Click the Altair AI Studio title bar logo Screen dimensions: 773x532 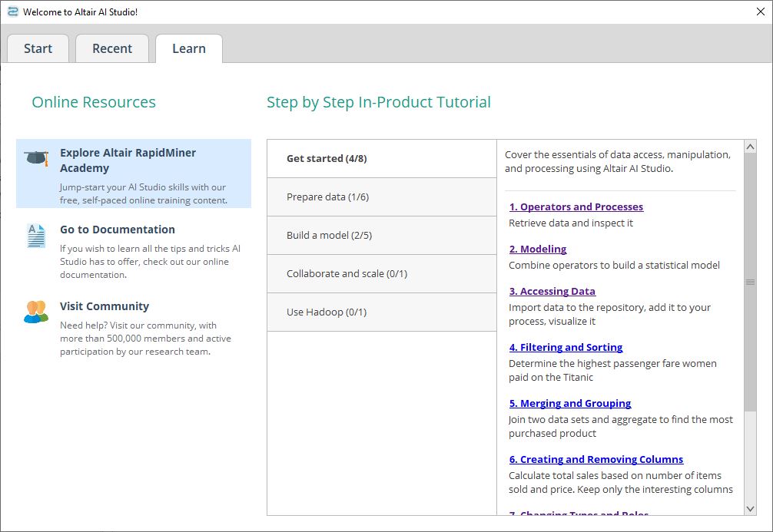click(11, 11)
